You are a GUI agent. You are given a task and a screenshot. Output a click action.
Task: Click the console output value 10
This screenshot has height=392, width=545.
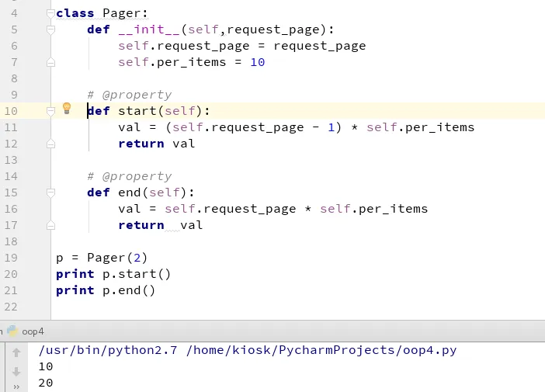coord(46,366)
